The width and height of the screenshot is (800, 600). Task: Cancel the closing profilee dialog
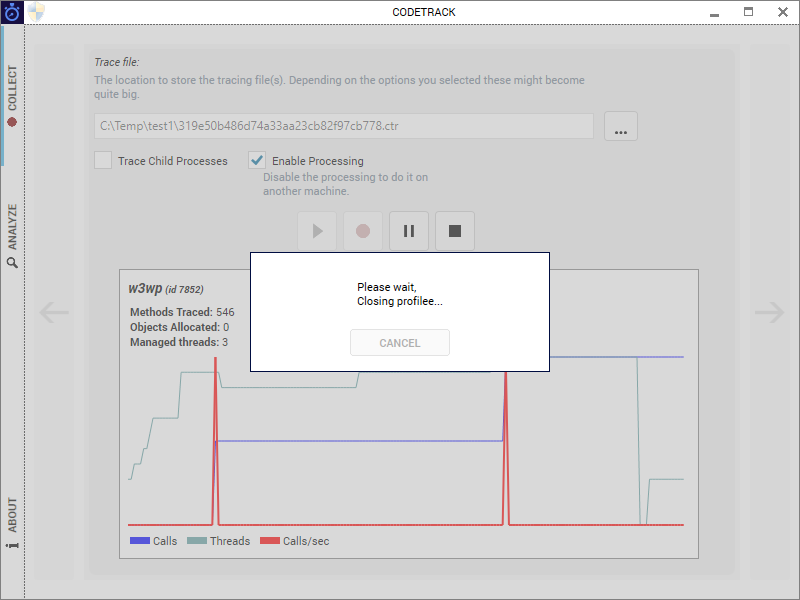click(x=399, y=343)
